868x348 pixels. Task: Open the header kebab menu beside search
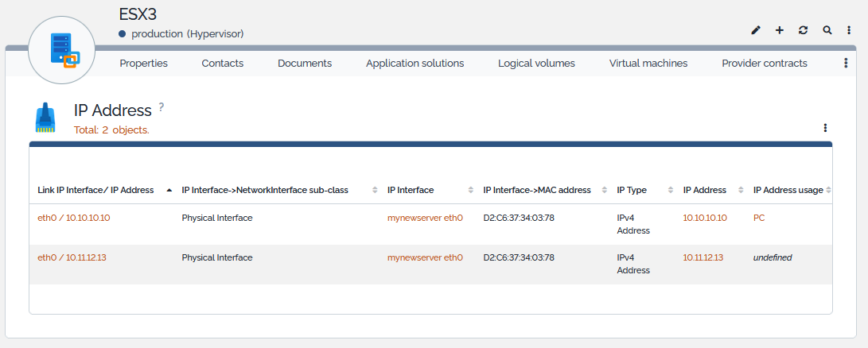click(x=849, y=30)
